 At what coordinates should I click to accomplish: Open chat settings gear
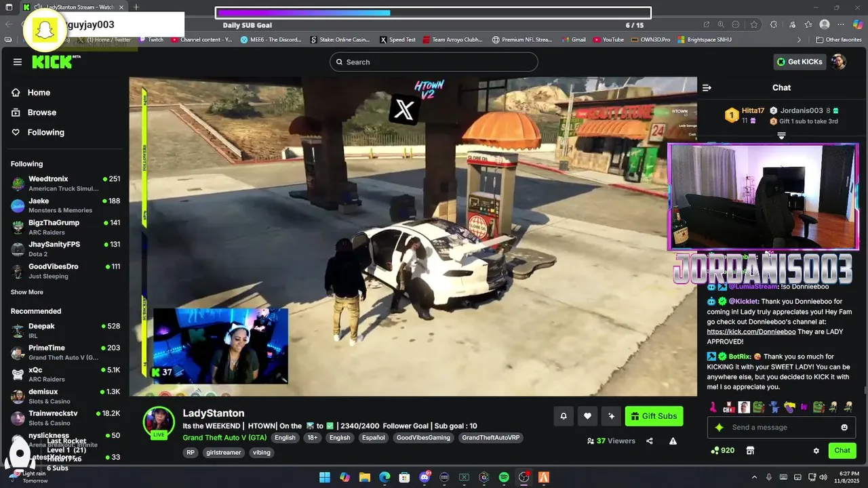[x=816, y=451]
